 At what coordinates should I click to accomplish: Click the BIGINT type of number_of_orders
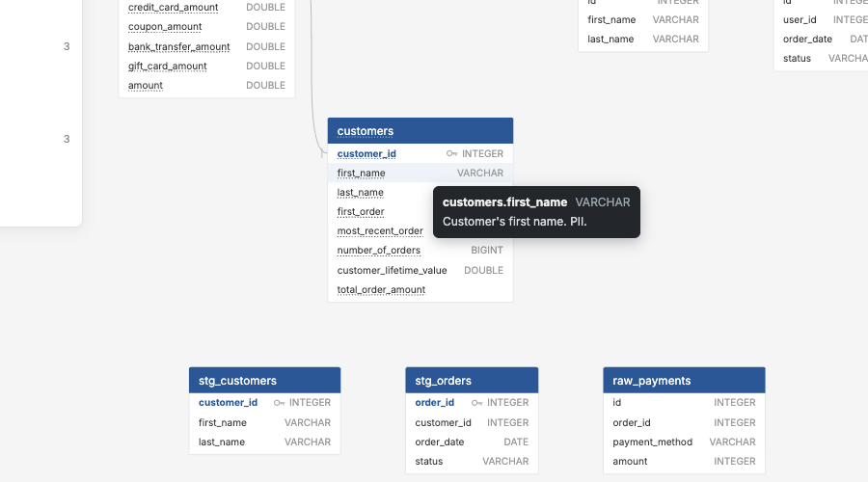point(487,250)
